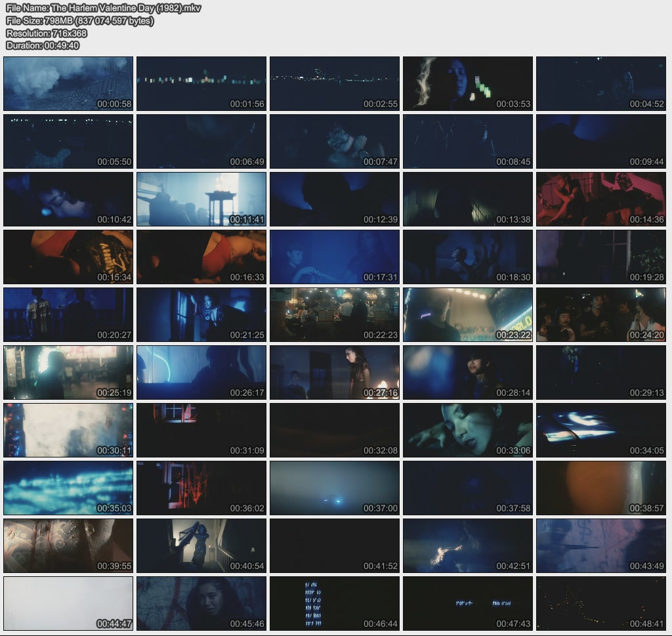Click the city lights frame at 00:48:41

coord(601,603)
